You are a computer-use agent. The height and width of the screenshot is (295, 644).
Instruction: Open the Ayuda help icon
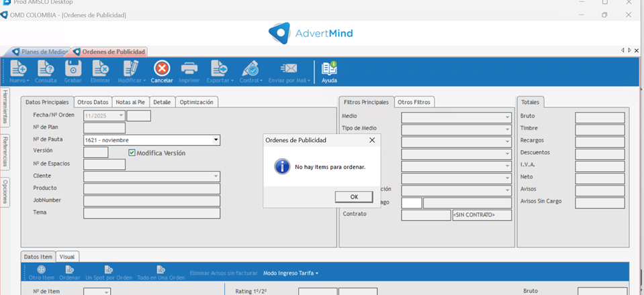pyautogui.click(x=329, y=68)
